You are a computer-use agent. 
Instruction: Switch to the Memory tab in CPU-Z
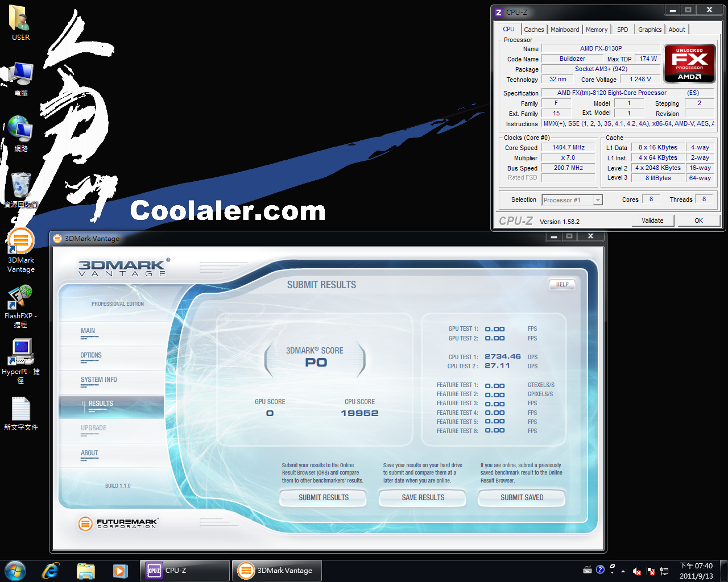coord(597,30)
